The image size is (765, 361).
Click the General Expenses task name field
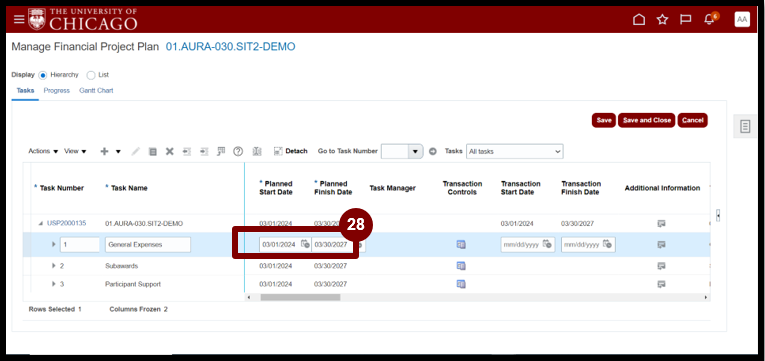[x=148, y=244]
